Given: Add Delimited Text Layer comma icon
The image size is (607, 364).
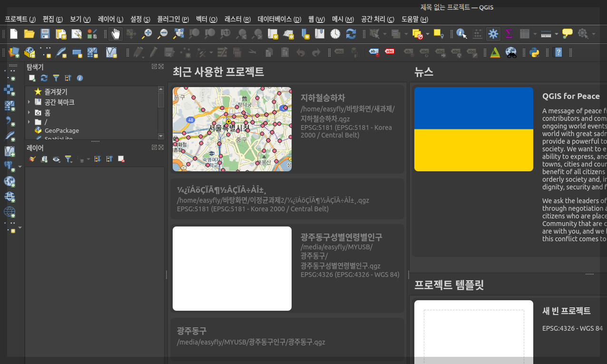Looking at the screenshot, I should click(x=10, y=121).
